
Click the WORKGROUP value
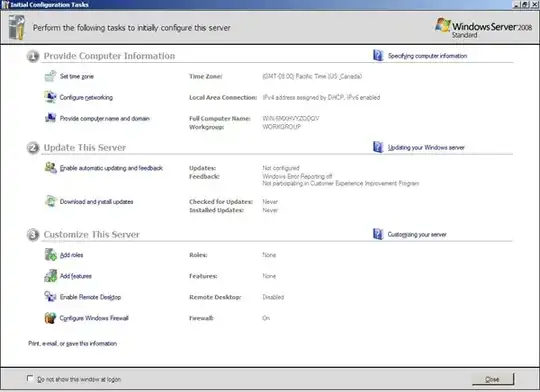tap(281, 127)
